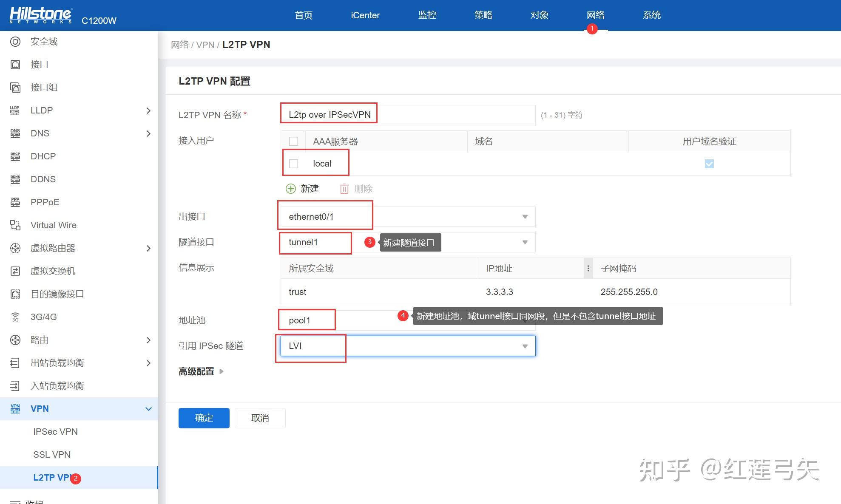Click the VPN breadcrumb link
841x504 pixels.
(205, 45)
